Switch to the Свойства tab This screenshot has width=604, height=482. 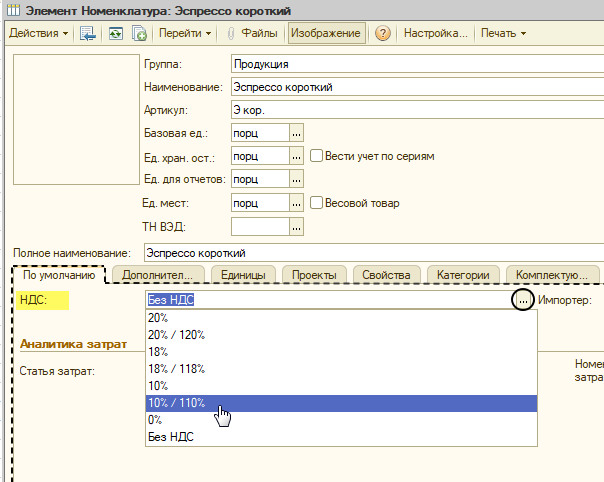pos(386,275)
